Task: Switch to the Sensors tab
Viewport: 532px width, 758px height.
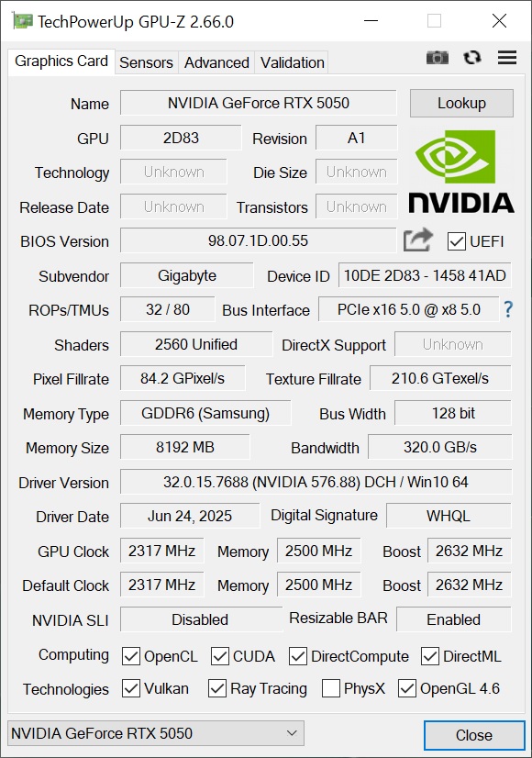Action: tap(146, 62)
